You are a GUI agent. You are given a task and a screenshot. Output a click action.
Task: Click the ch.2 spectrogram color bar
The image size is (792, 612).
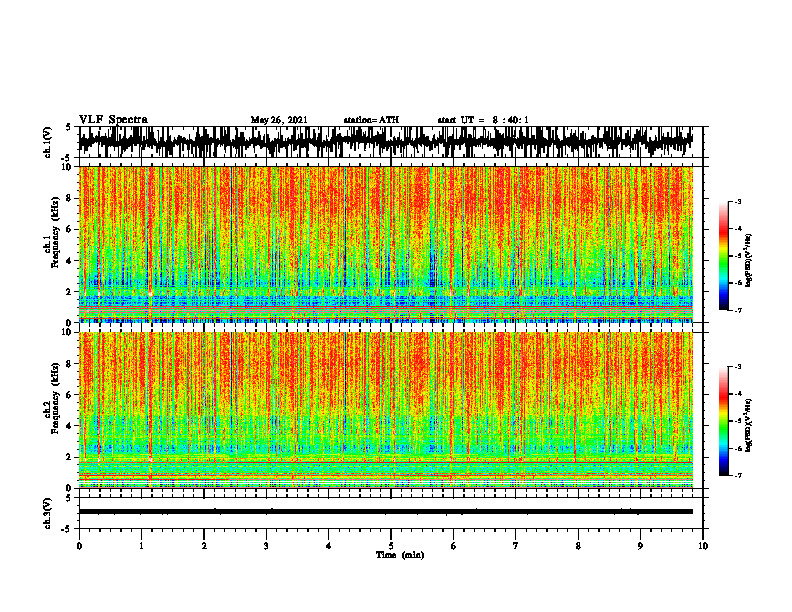[724, 421]
